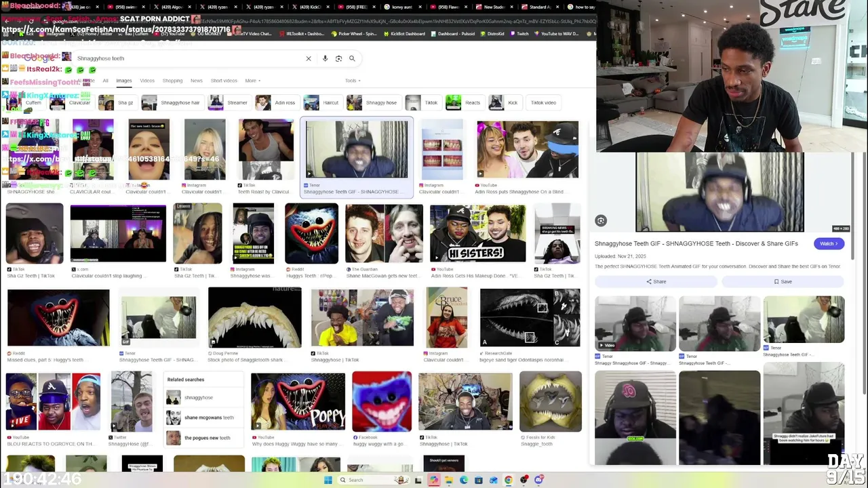Save the Tenor GIF result
868x488 pixels.
[x=783, y=281]
